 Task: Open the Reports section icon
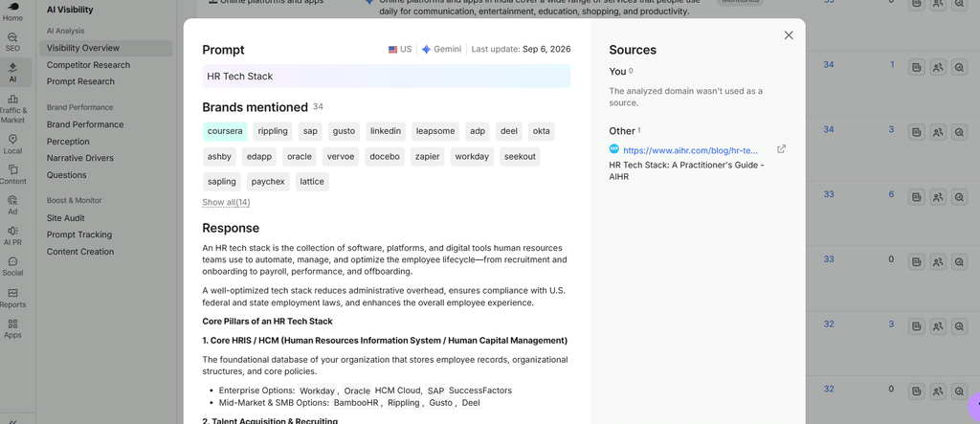(12, 299)
